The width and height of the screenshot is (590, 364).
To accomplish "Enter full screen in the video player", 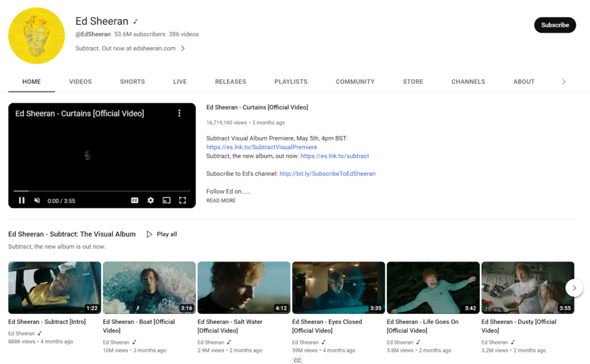I will coord(183,200).
